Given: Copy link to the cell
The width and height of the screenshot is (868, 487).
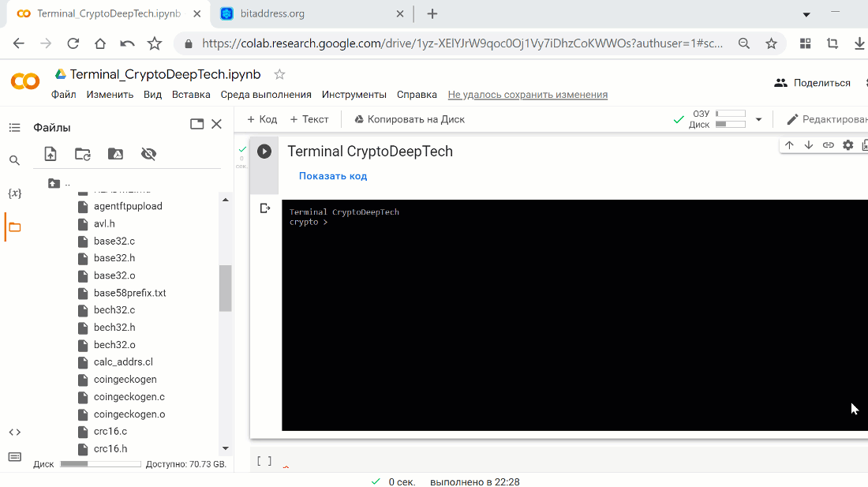Looking at the screenshot, I should pos(828,145).
